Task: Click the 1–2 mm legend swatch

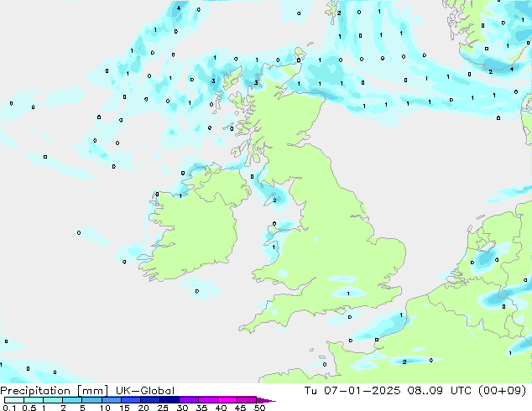Action: click(x=53, y=400)
